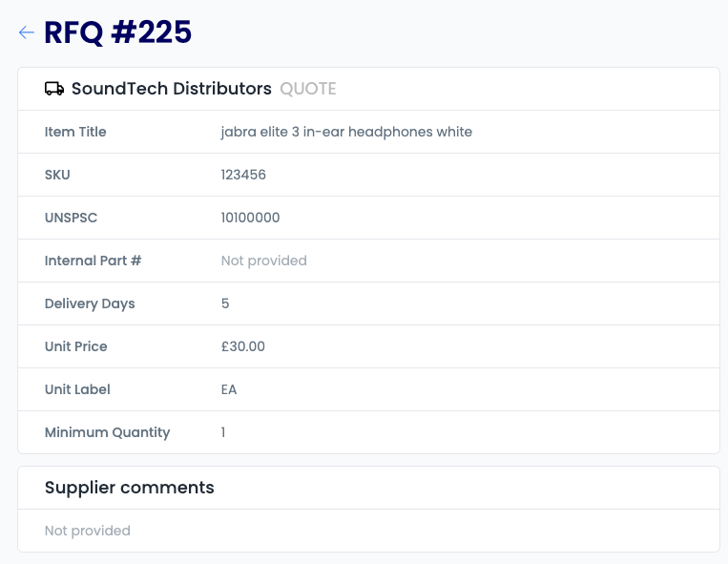The image size is (728, 564).
Task: Select the SoundTech Distributors supplier name
Action: coord(172,89)
